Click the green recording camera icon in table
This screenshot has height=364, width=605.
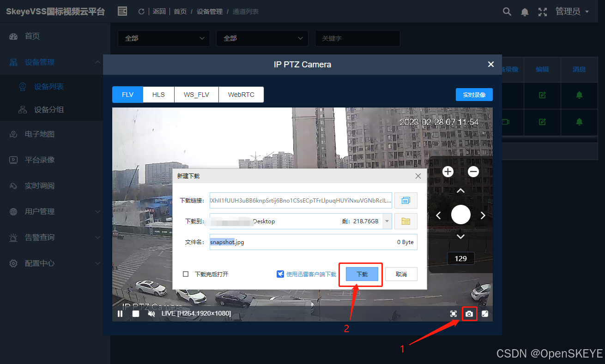(505, 122)
